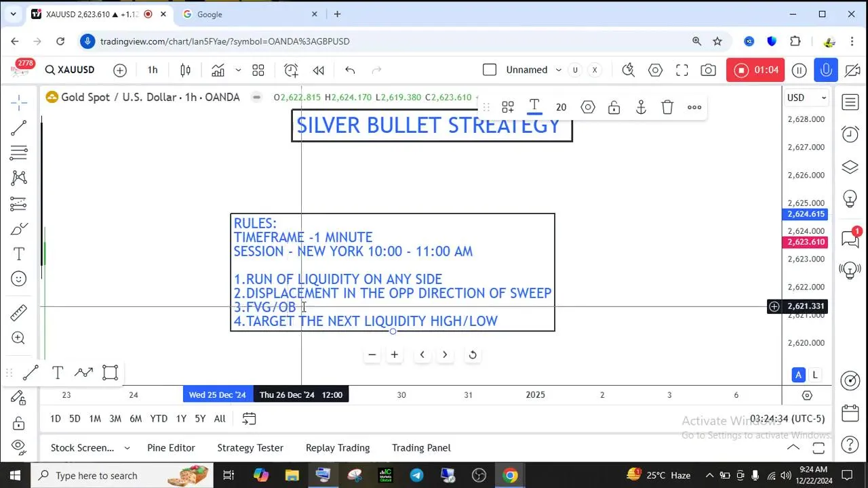This screenshot has height=488, width=868.
Task: Toggle lock all drawings in left sidebar
Action: pos(19,423)
